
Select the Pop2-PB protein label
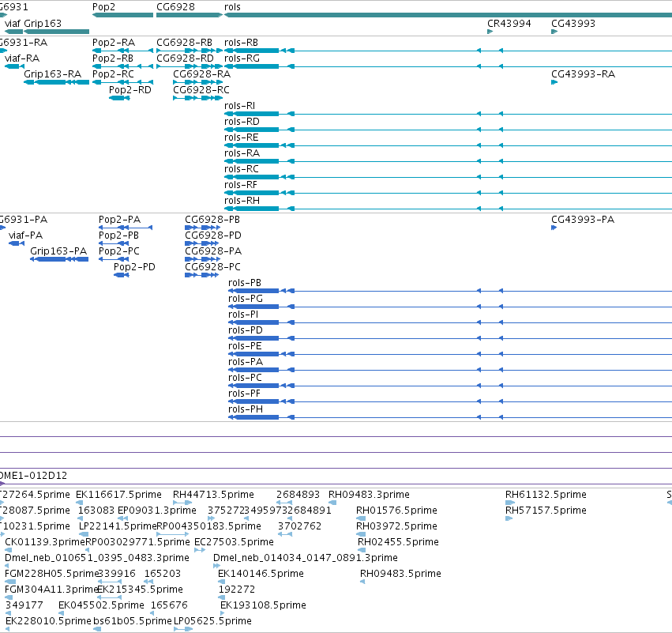click(x=118, y=235)
